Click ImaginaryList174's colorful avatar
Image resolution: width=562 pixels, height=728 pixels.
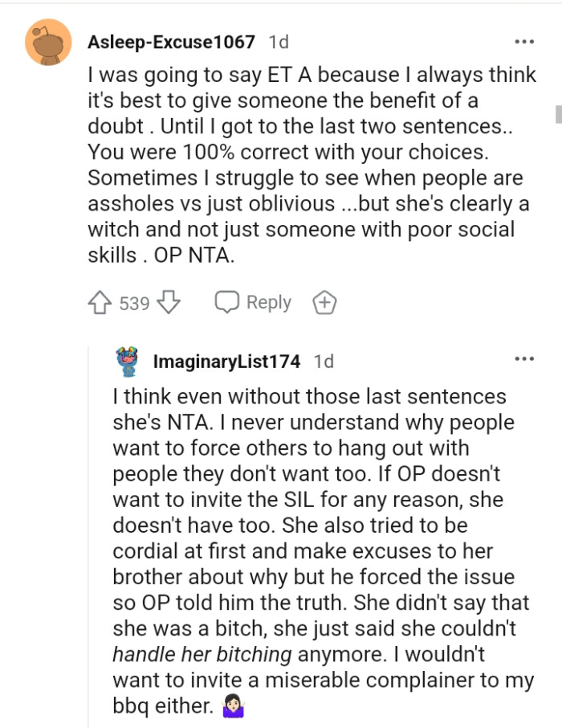click(127, 362)
